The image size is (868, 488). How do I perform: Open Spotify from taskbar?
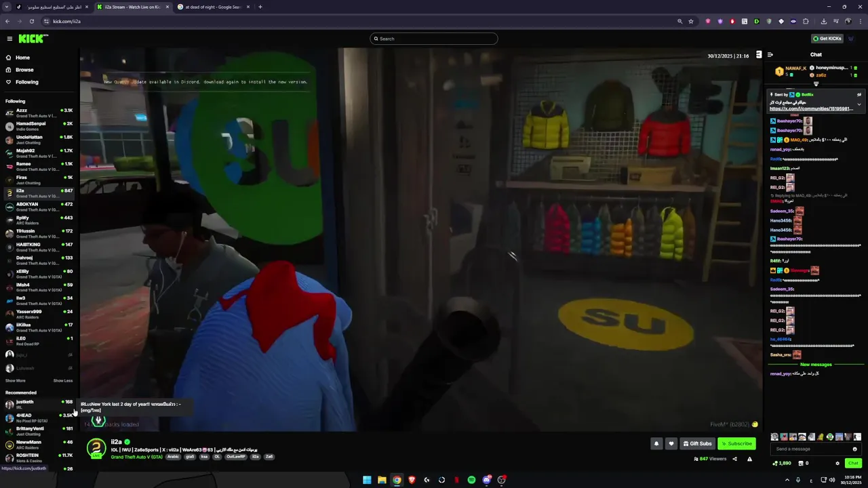coord(471,480)
